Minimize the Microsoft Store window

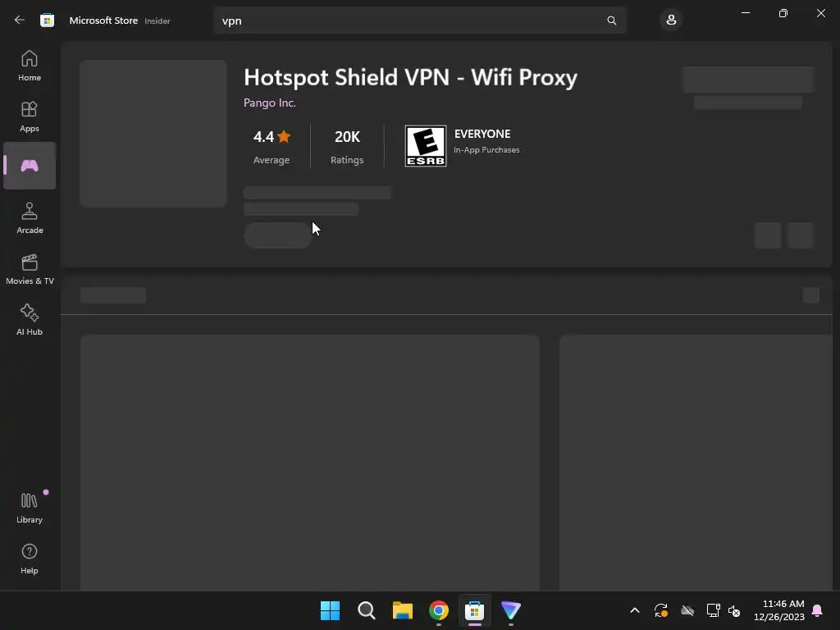[745, 13]
